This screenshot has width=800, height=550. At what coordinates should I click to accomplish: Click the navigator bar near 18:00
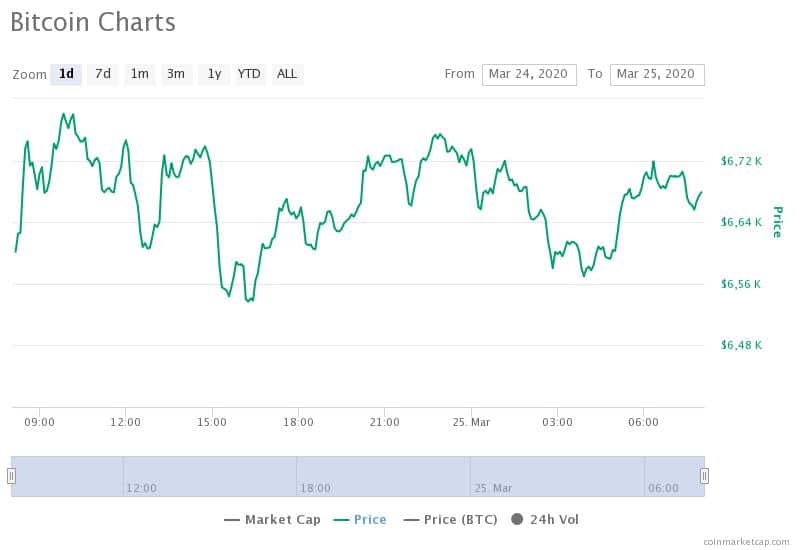[315, 488]
